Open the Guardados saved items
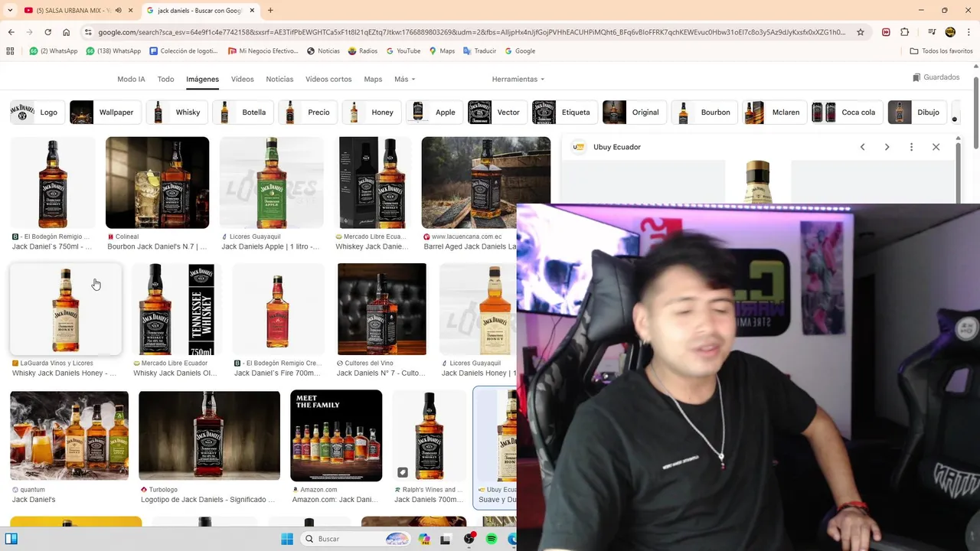 click(936, 77)
